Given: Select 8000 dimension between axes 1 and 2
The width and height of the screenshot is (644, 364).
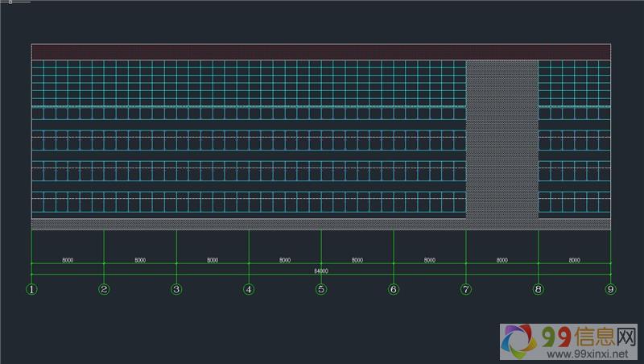Looking at the screenshot, I should tap(68, 260).
